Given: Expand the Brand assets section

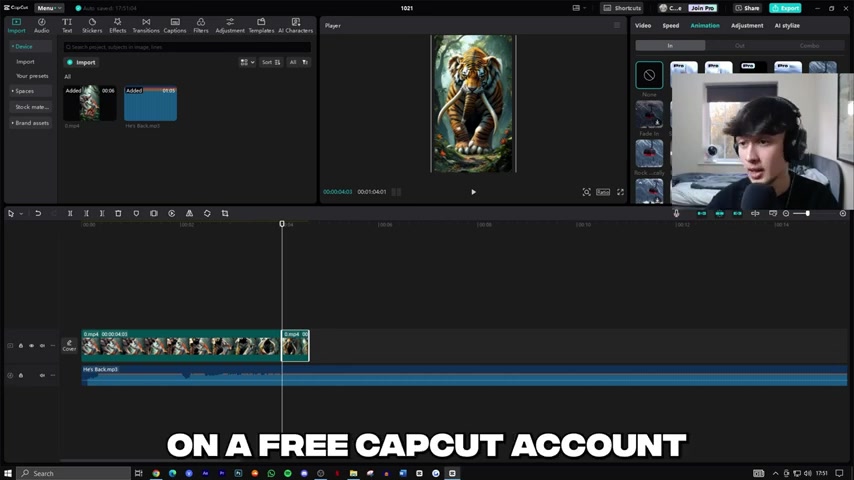Looking at the screenshot, I should pyautogui.click(x=30, y=123).
